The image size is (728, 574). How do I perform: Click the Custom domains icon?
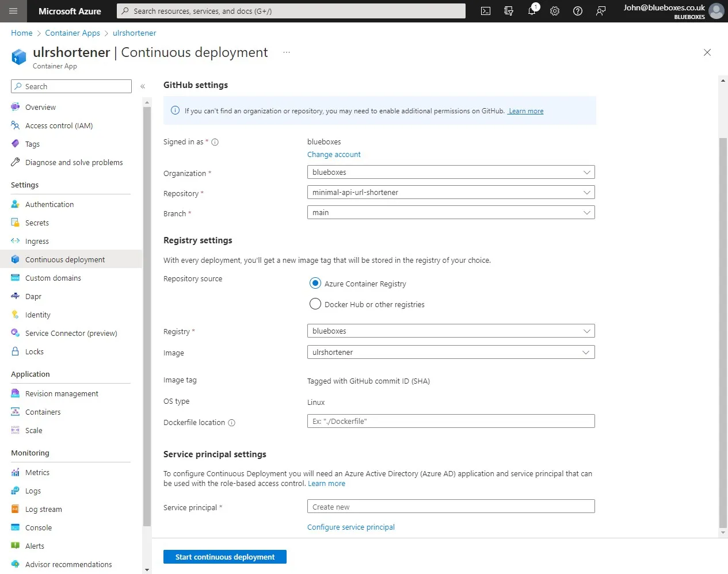click(16, 278)
